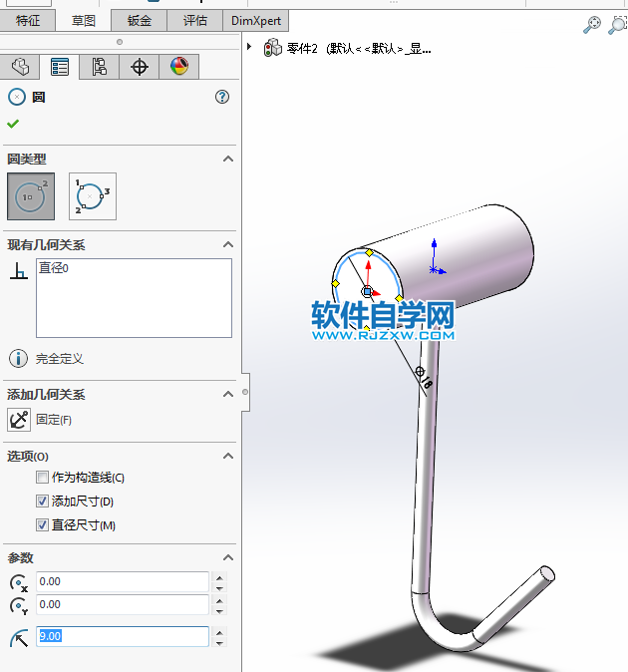628x672 pixels.
Task: Switch to the PropertyManager tab icon
Action: point(60,67)
